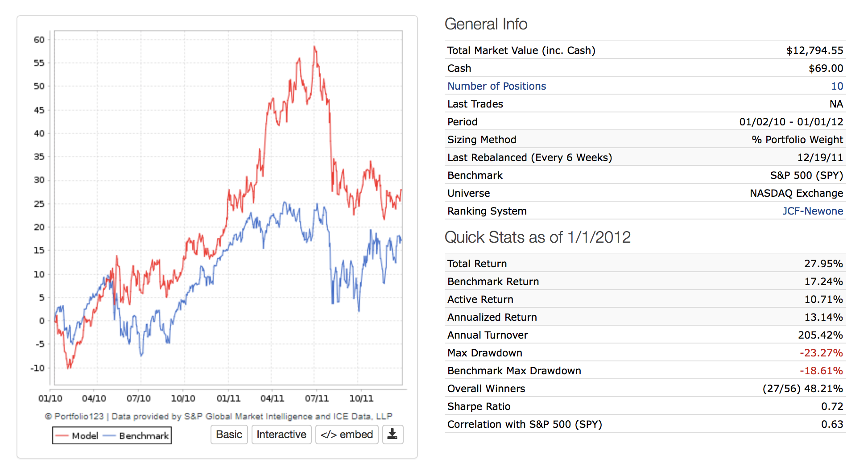Click the download chart icon

393,434
